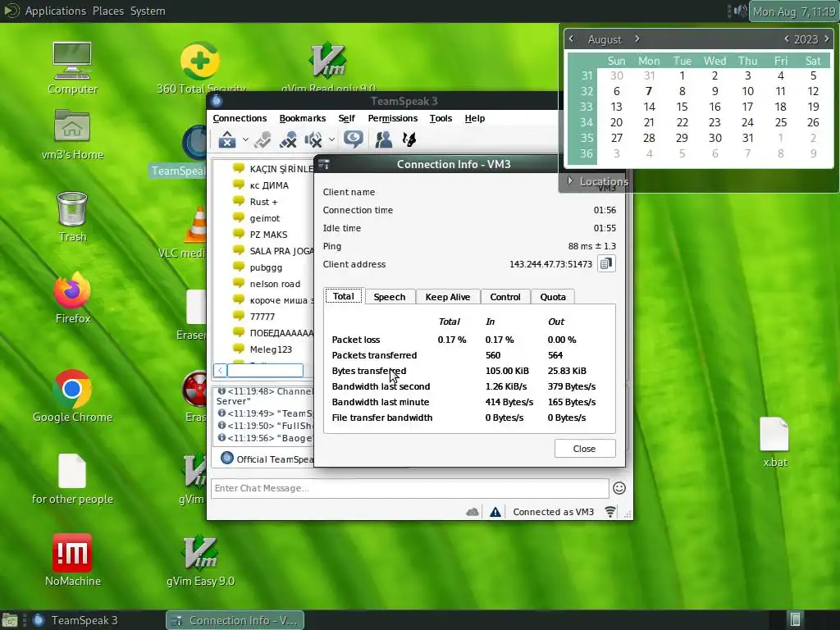Click the chat bubble icon beside Rust +
The width and height of the screenshot is (840, 630).
(x=239, y=202)
